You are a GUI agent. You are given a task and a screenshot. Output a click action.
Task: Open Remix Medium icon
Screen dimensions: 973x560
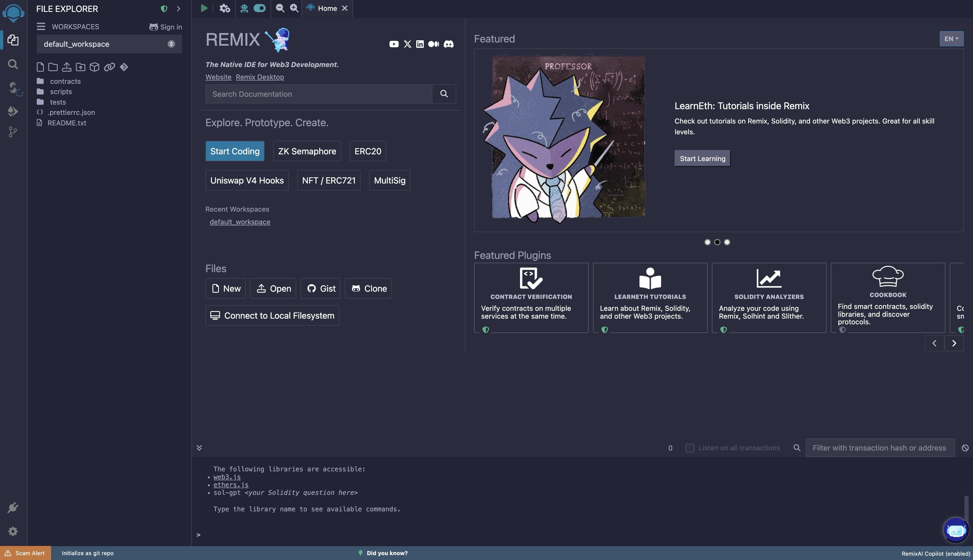tap(434, 44)
